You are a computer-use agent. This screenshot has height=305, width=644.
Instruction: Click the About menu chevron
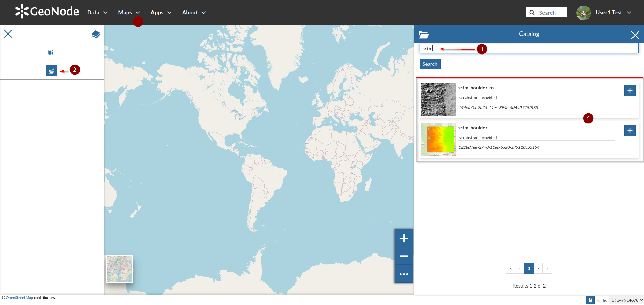pyautogui.click(x=204, y=13)
